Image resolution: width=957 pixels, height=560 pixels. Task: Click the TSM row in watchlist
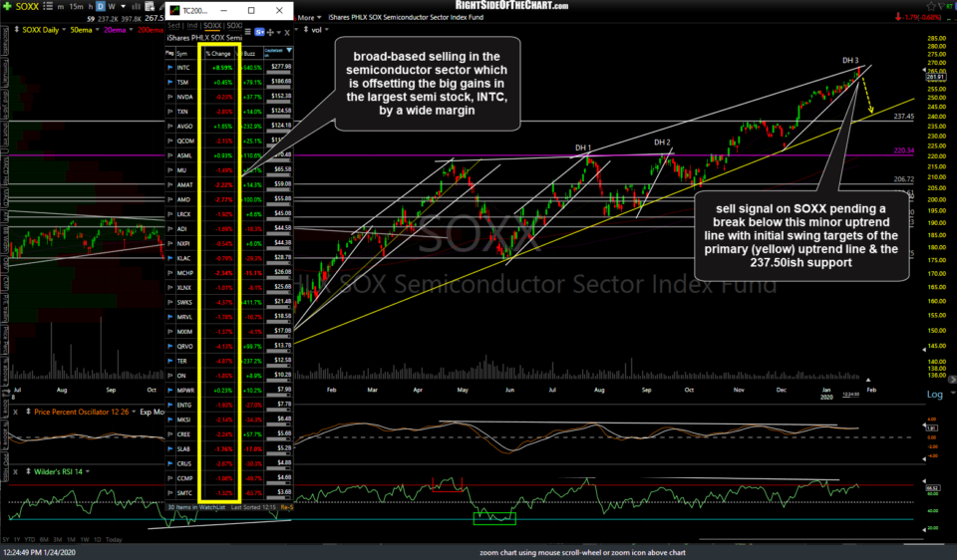pos(229,83)
